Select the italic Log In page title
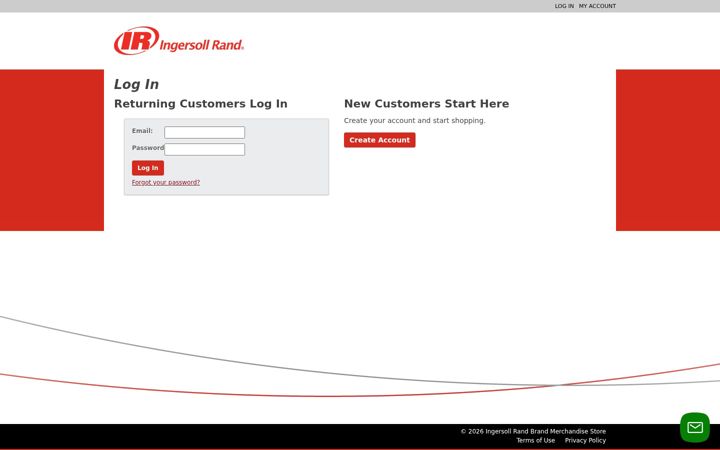Viewport: 720px width, 450px height. coord(136,84)
